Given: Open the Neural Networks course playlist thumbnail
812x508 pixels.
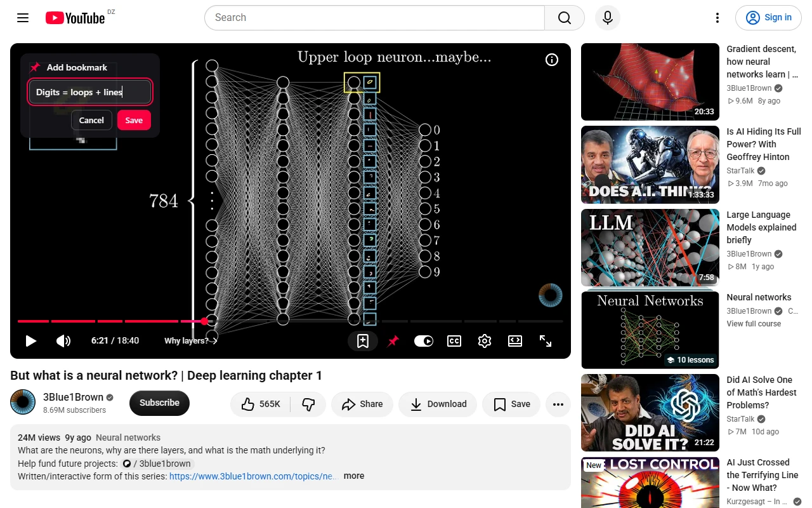Looking at the screenshot, I should [x=650, y=330].
